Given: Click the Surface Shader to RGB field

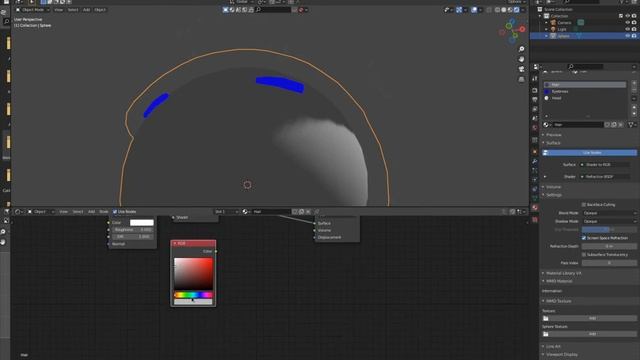Looking at the screenshot, I should (x=605, y=164).
